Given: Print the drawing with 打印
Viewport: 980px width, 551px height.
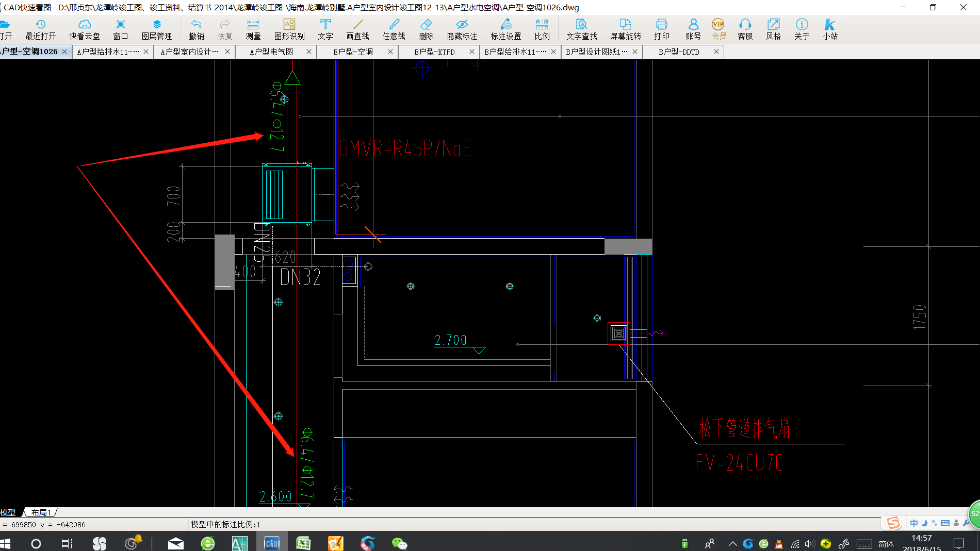Looking at the screenshot, I should coord(662,29).
